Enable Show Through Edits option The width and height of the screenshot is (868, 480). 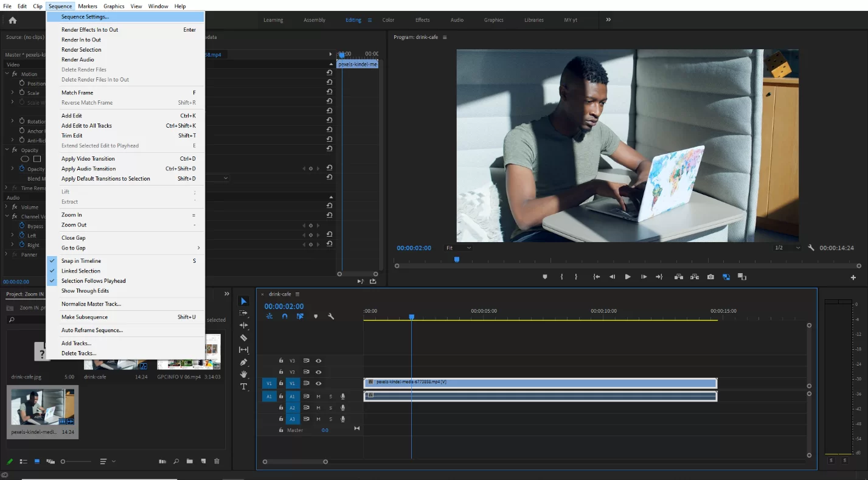click(x=126, y=291)
